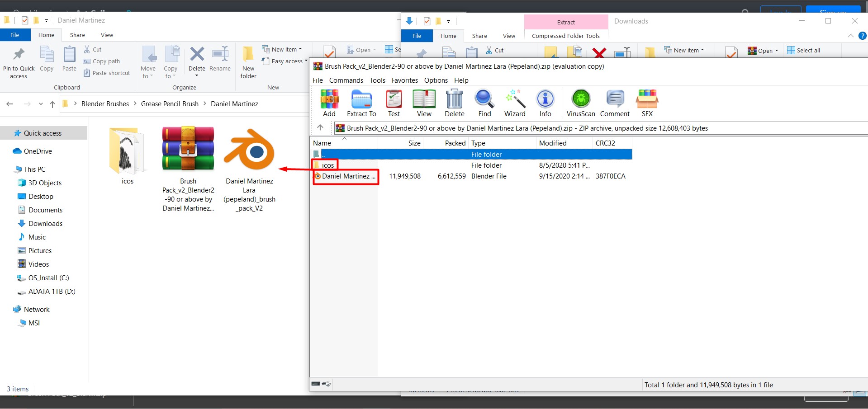This screenshot has width=868, height=409.
Task: Click Select all in Downloads window
Action: coord(804,50)
